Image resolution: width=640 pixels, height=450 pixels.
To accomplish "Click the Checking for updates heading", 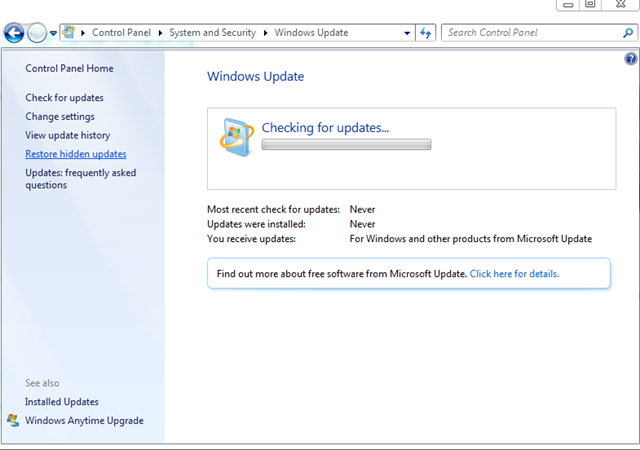I will [325, 127].
